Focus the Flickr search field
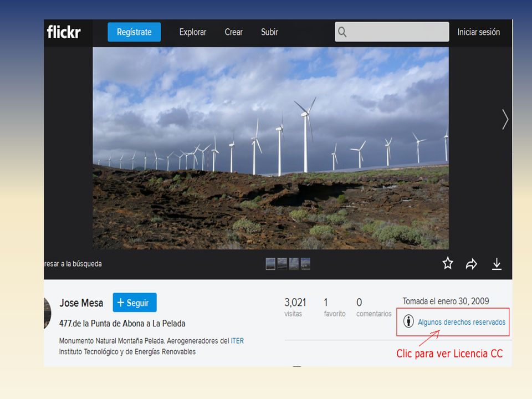The height and width of the screenshot is (399, 532). point(392,32)
